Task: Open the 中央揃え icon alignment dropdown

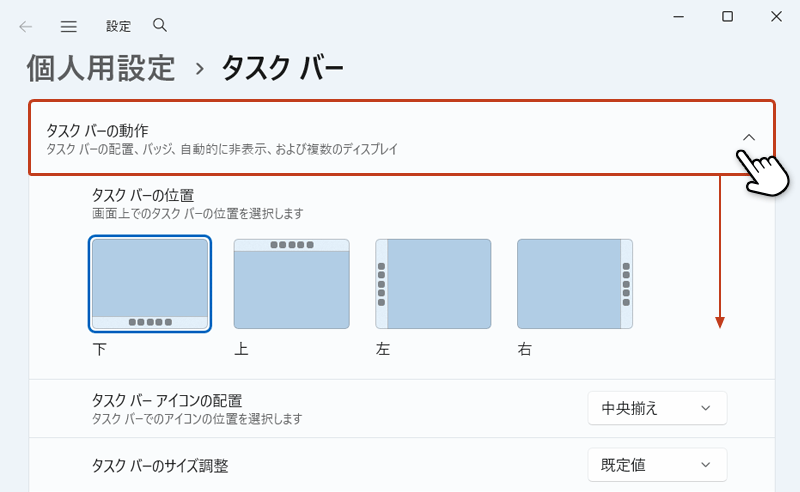Action: tap(657, 408)
